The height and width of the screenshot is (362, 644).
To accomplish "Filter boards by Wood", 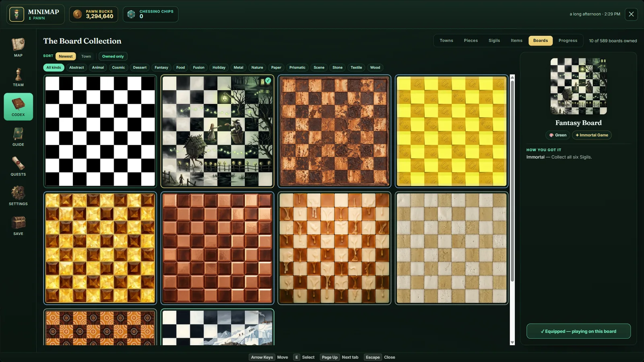I will coord(375,68).
